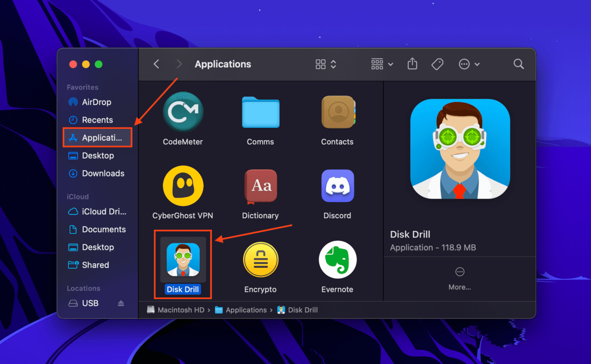Click the Encrypto name label
This screenshot has width=591, height=364.
pyautogui.click(x=261, y=289)
